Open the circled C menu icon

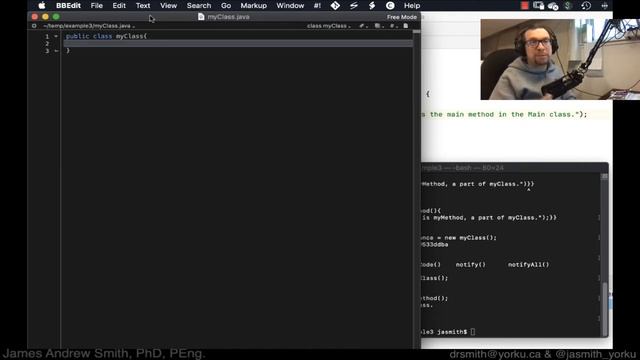(x=390, y=6)
